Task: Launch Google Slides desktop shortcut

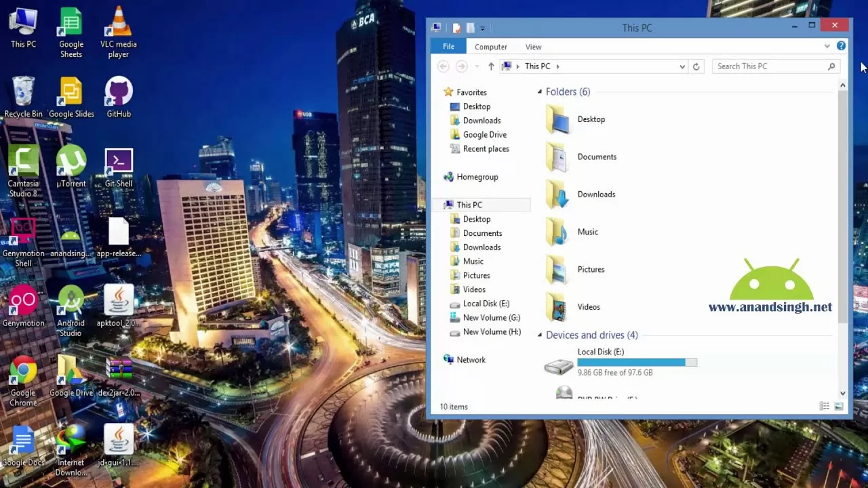Action: tap(71, 97)
